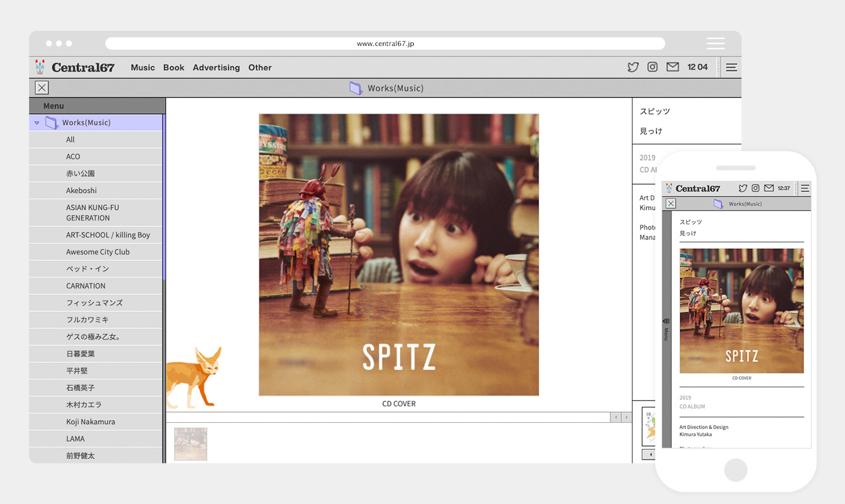Open the Instagram icon in desktop header
This screenshot has height=504, width=845.
coord(653,67)
